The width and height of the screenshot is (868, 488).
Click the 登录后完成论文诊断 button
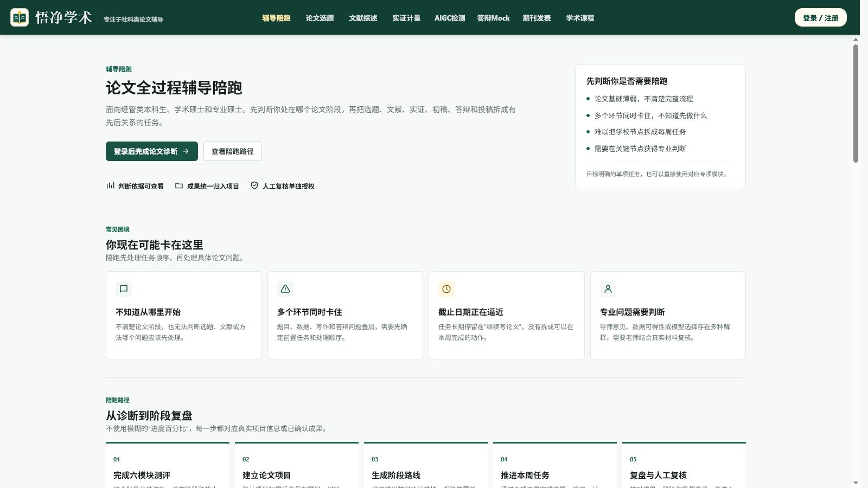[x=152, y=151]
